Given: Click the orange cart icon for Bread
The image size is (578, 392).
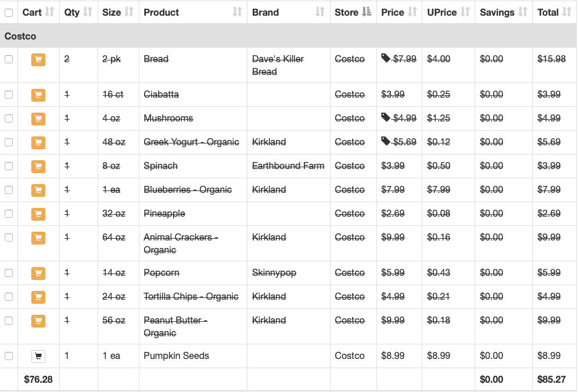Looking at the screenshot, I should 38,60.
